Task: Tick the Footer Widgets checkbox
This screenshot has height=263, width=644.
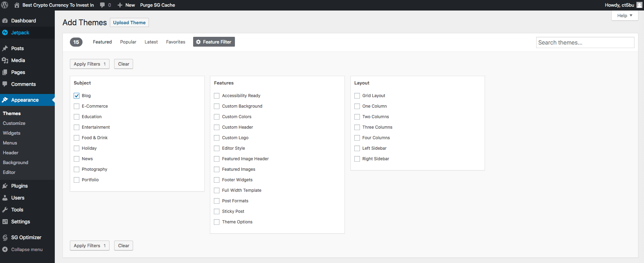Action: (x=217, y=180)
